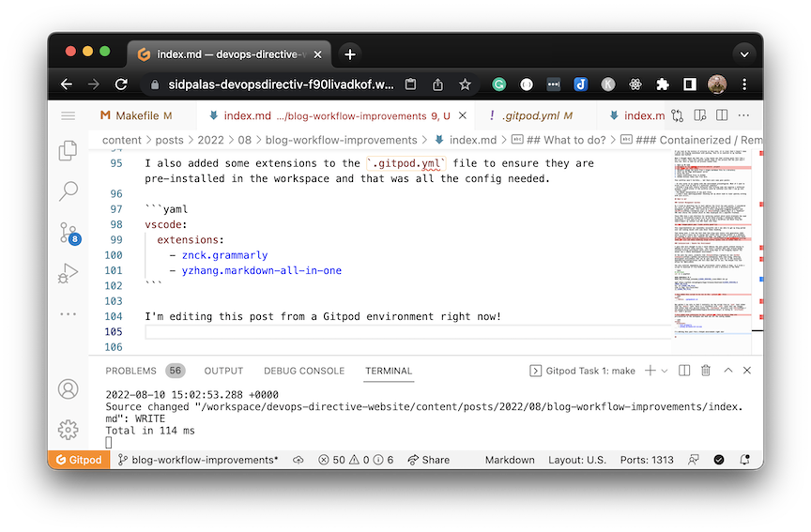
Task: Open a new browser tab
Action: point(350,54)
